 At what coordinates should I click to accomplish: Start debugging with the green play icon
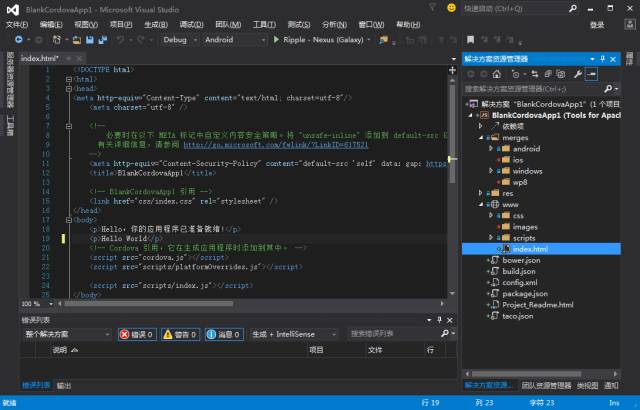tap(276, 40)
